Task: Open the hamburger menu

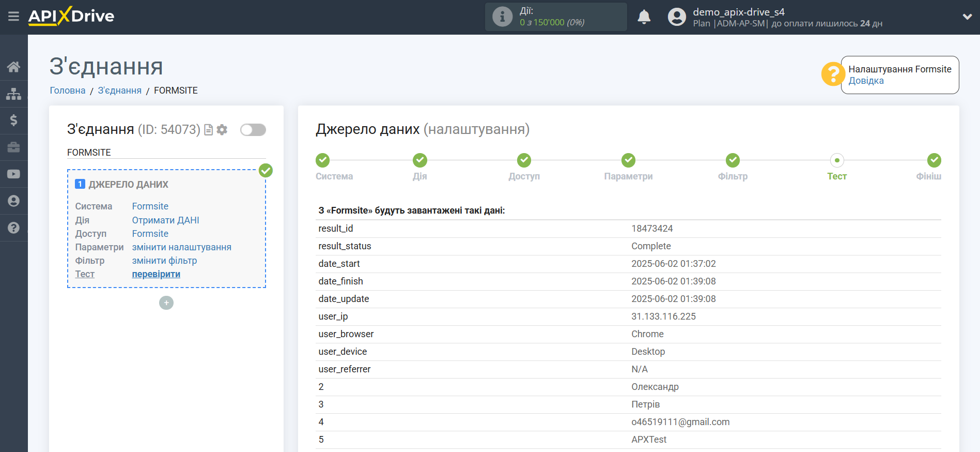Action: (x=14, y=17)
